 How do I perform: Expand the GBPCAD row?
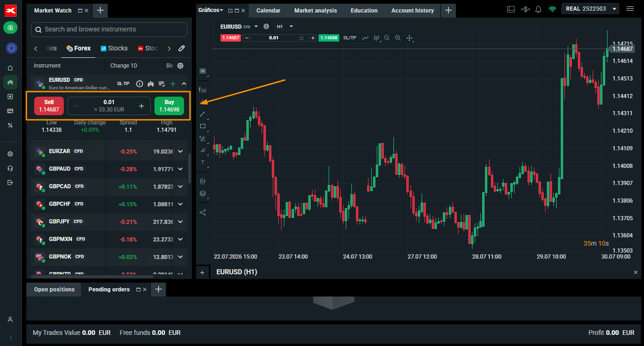pos(180,186)
